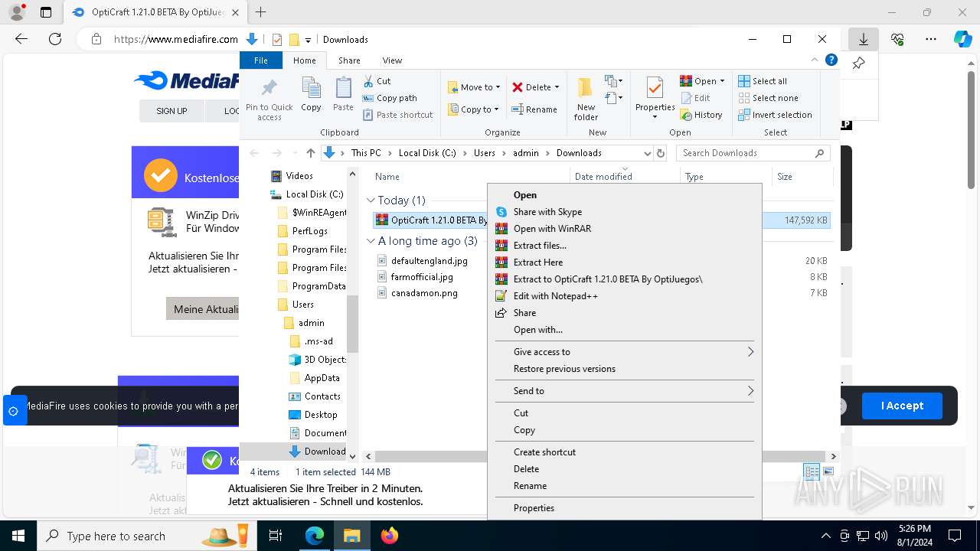980x551 pixels.
Task: Open Explorer Help question mark icon
Action: pos(831,60)
